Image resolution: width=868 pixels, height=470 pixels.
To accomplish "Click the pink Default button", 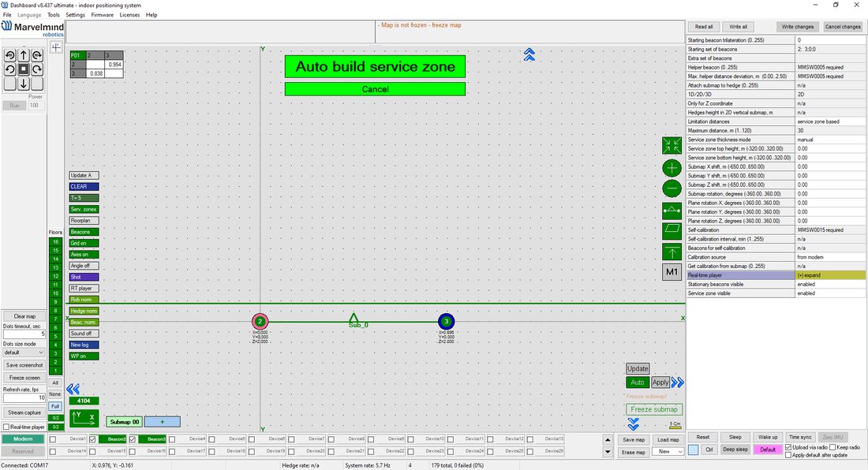I will [768, 449].
